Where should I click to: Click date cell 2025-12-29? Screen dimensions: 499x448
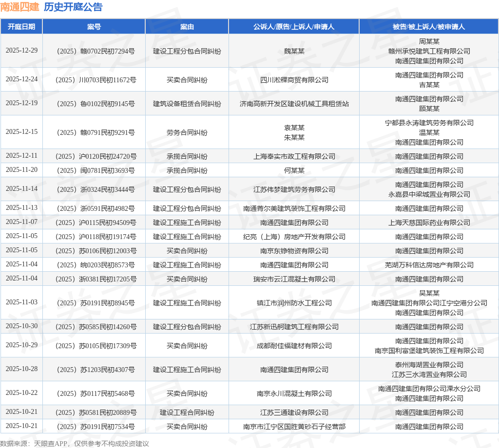pyautogui.click(x=21, y=51)
